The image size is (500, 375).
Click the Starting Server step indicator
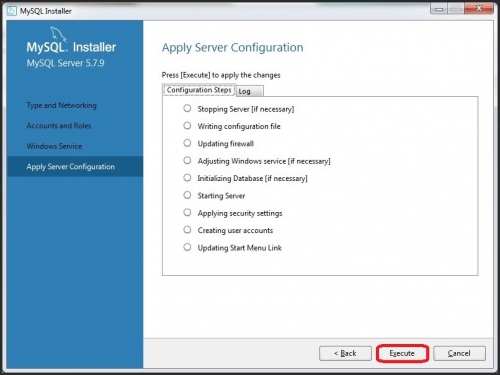coord(187,195)
